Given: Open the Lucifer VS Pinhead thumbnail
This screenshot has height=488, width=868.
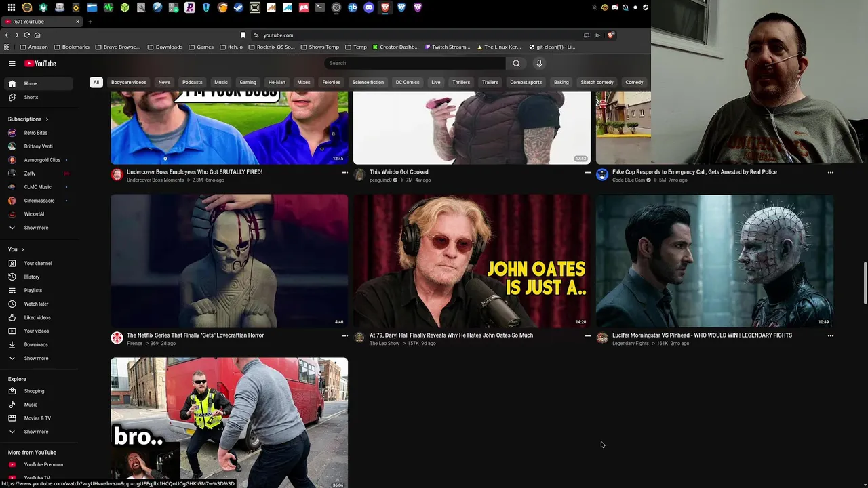Looking at the screenshot, I should [x=715, y=261].
